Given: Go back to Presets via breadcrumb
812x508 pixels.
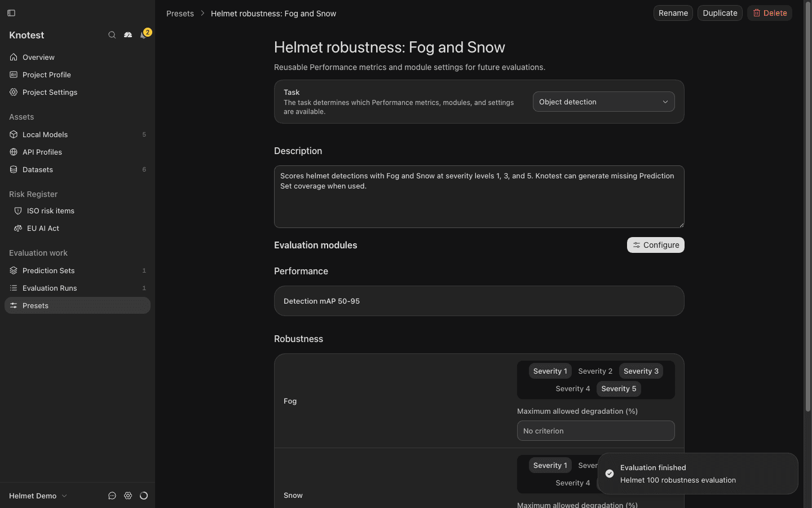Looking at the screenshot, I should pos(180,14).
